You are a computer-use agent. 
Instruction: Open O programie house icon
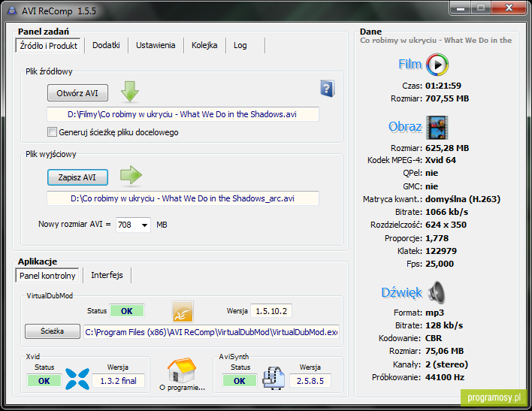click(x=182, y=370)
